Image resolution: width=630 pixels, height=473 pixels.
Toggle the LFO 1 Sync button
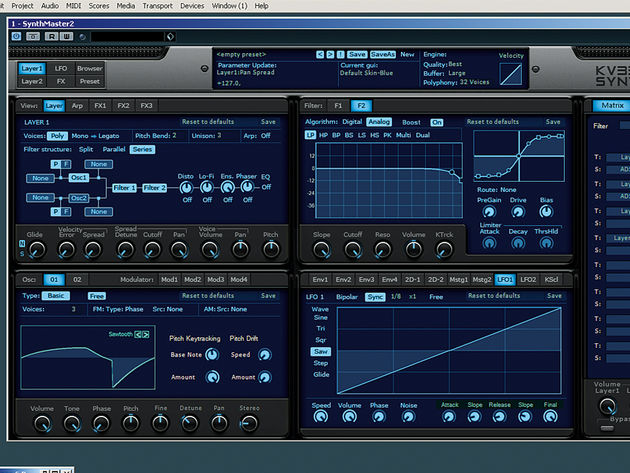coord(375,297)
